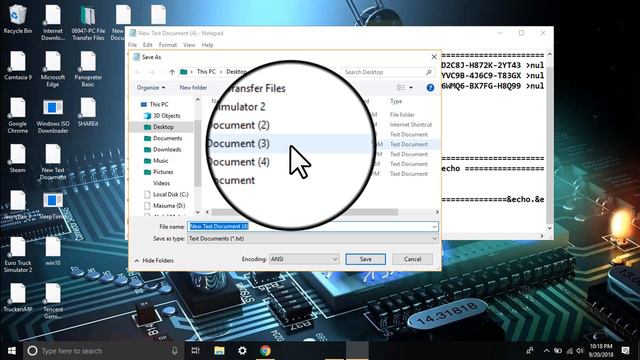Select the win10 desktop file
This screenshot has height=360, width=640.
(x=53, y=251)
